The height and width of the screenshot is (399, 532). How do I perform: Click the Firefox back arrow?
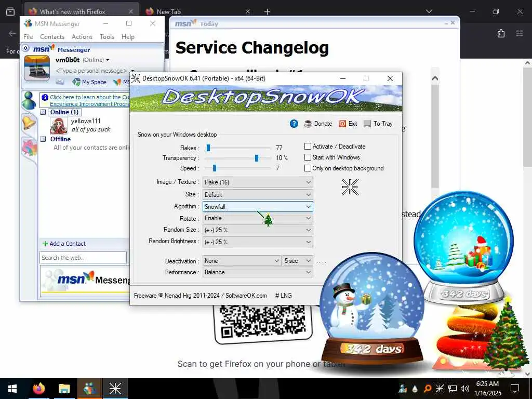12,33
